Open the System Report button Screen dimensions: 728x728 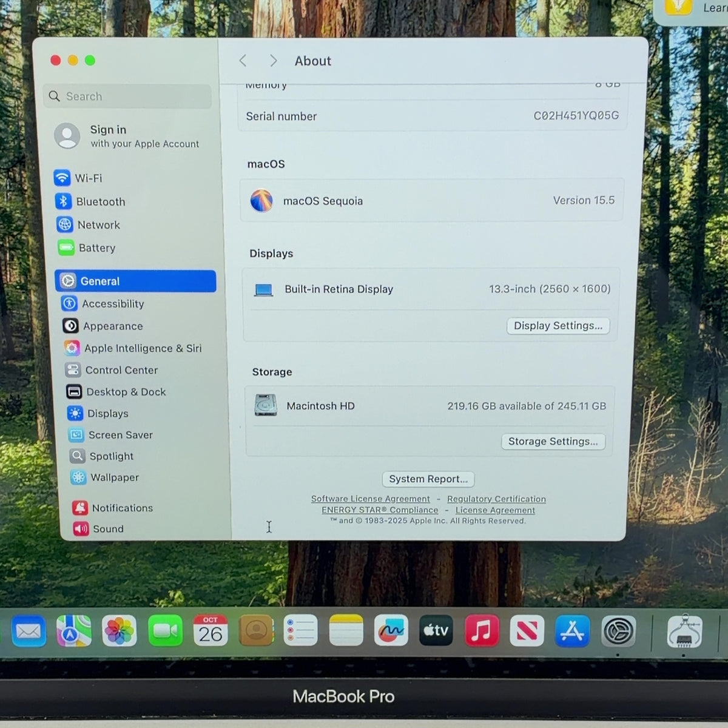[428, 479]
